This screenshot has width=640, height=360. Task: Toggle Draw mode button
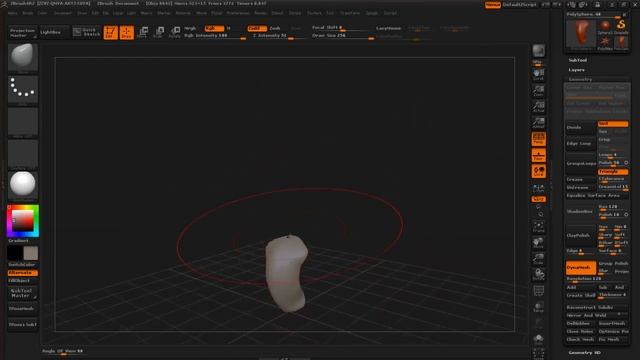[x=127, y=33]
